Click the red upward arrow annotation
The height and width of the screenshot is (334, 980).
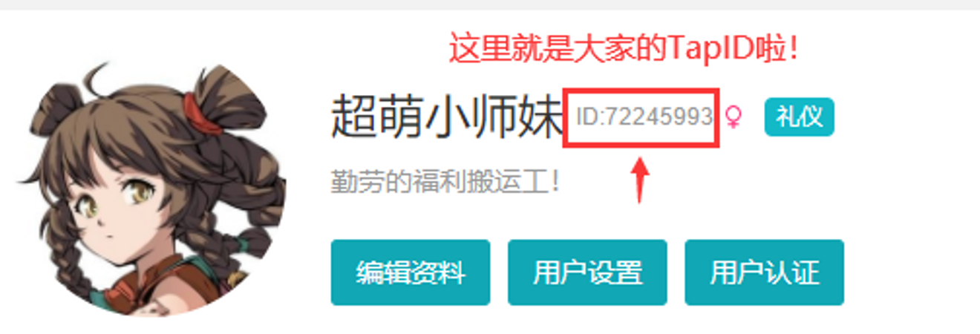click(x=641, y=178)
